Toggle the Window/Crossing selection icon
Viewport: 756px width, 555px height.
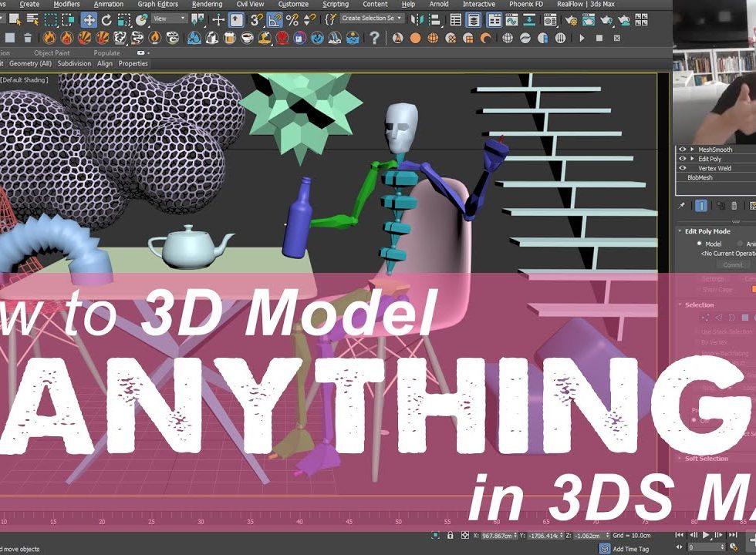click(x=68, y=20)
